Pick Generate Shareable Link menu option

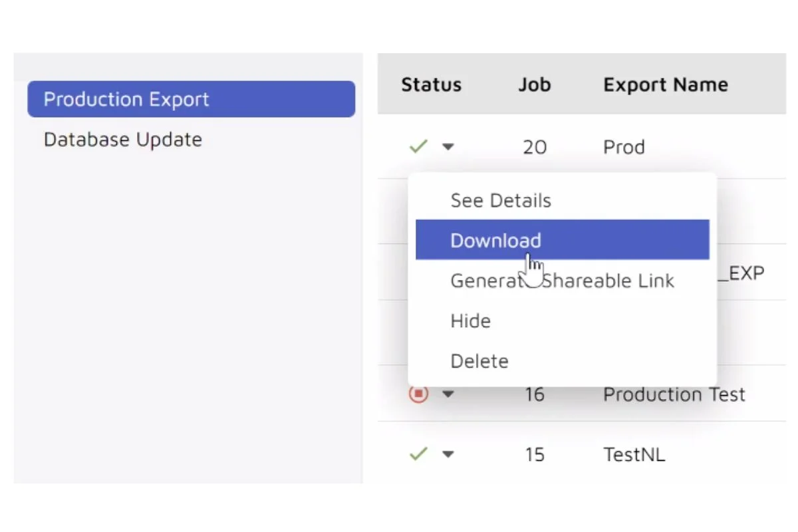562,281
